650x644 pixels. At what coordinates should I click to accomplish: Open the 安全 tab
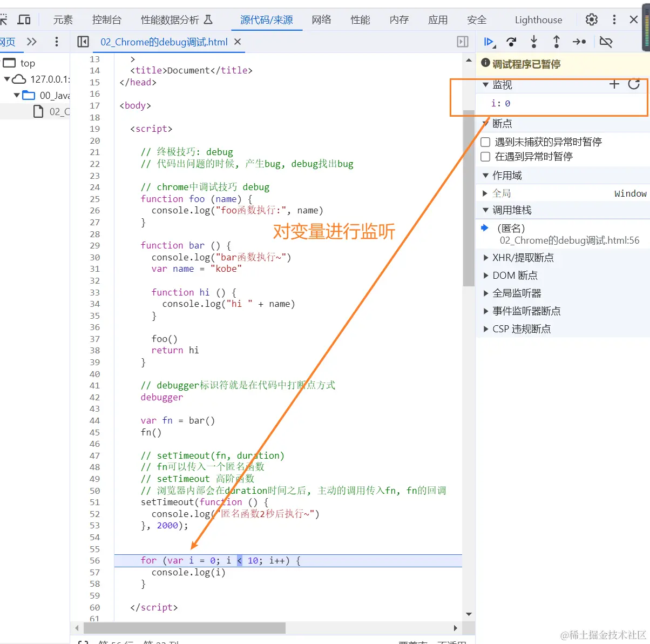coord(477,20)
